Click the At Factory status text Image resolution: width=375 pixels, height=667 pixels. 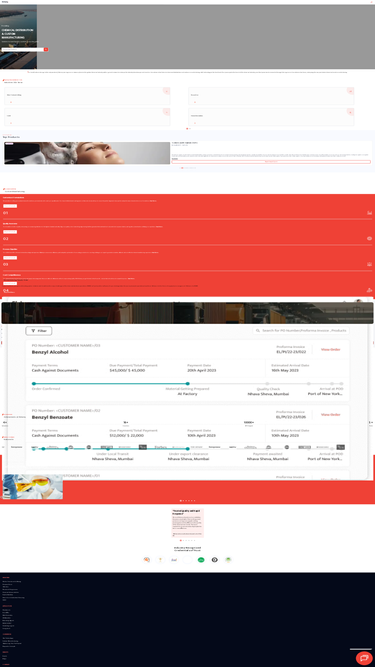pos(188,394)
